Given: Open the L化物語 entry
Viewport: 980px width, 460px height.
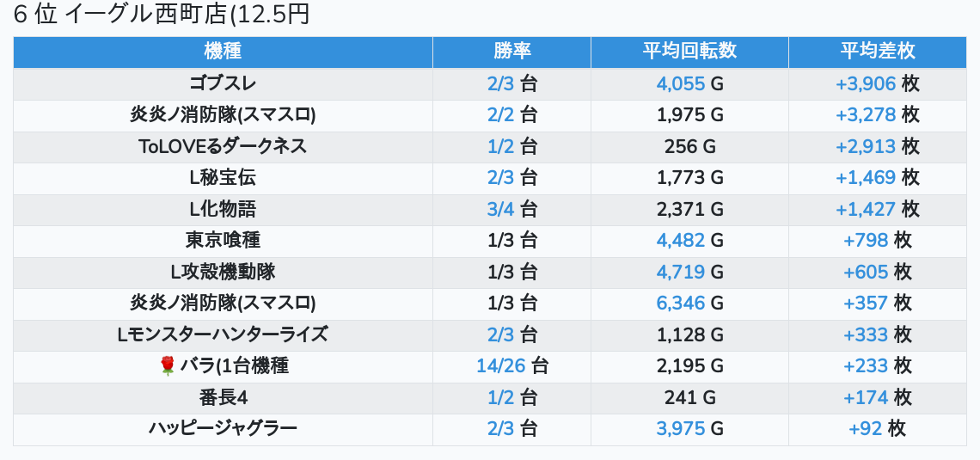Looking at the screenshot, I should (223, 209).
